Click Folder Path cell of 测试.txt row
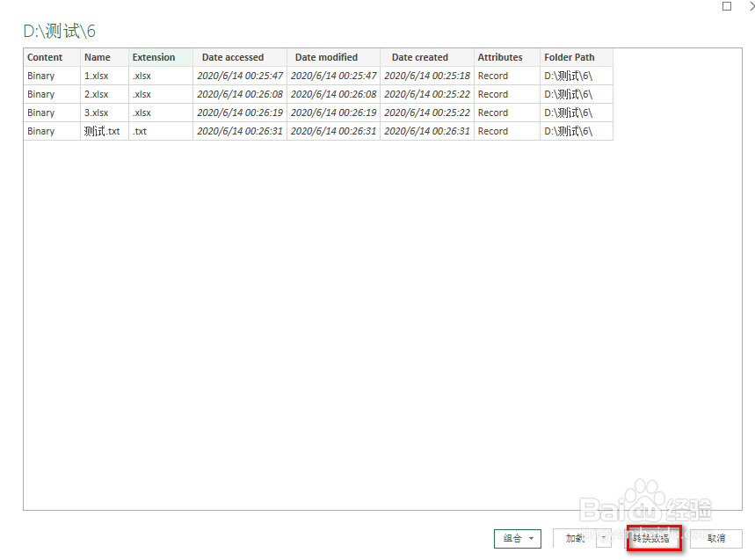755x560 pixels. coord(577,131)
